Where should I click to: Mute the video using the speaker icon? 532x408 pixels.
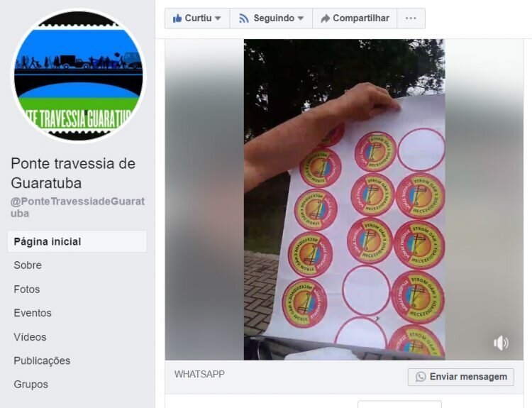tap(501, 343)
